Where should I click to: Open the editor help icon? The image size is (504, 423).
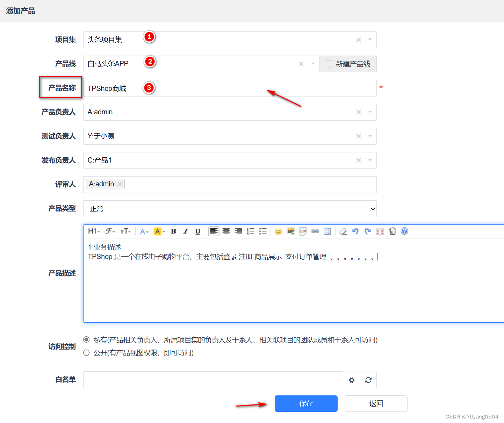coord(404,231)
